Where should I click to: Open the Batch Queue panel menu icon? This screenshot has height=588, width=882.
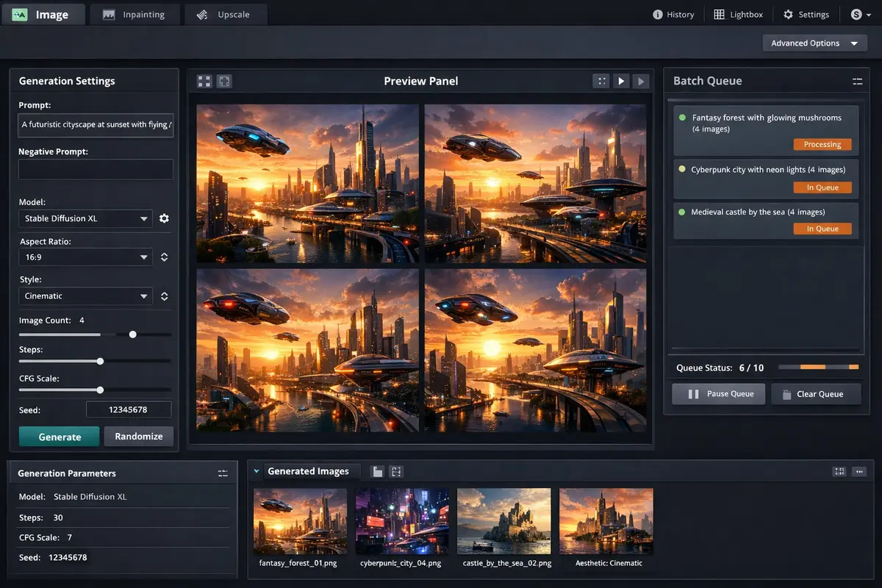coord(857,82)
